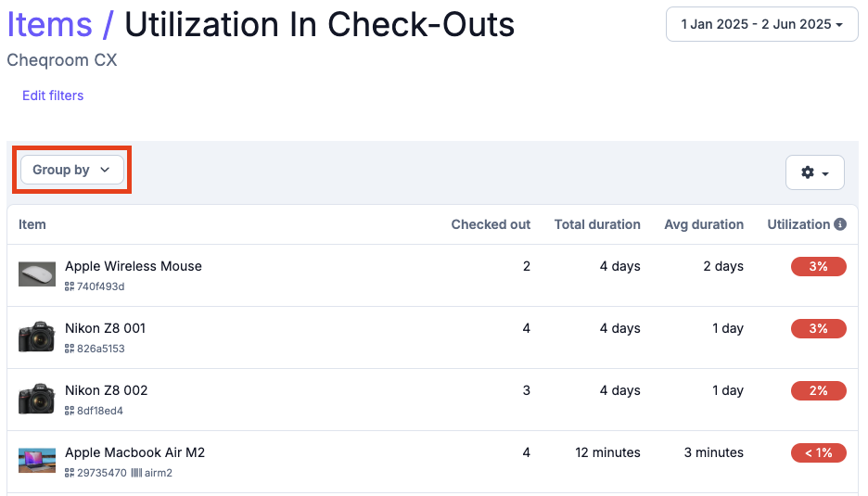Sort by the Checked out column
The height and width of the screenshot is (496, 868).
coord(491,224)
